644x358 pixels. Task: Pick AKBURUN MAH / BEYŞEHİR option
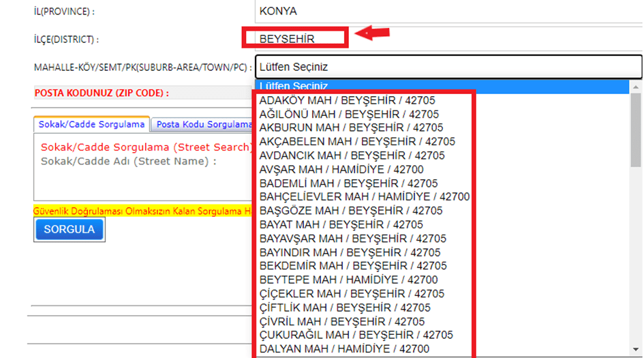pos(351,128)
